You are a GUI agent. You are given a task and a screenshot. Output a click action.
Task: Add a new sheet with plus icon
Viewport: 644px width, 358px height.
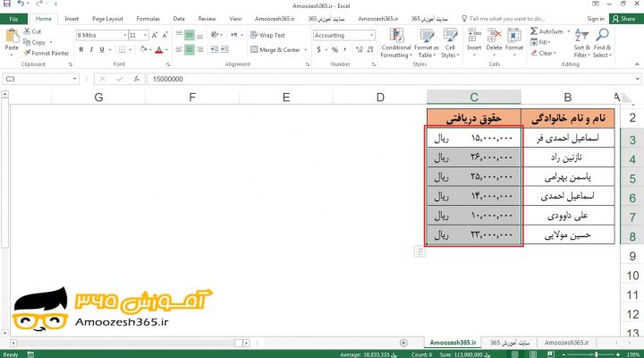click(403, 343)
